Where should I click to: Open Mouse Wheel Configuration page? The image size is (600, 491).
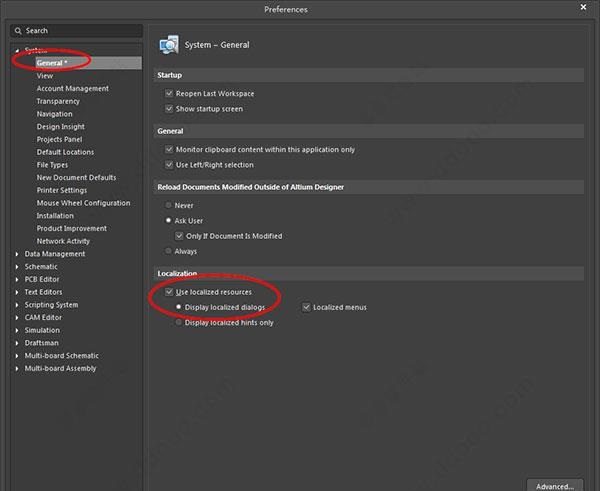[83, 203]
